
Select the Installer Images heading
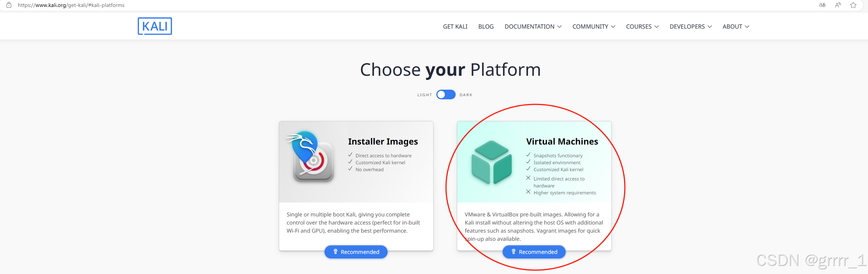[x=383, y=141]
